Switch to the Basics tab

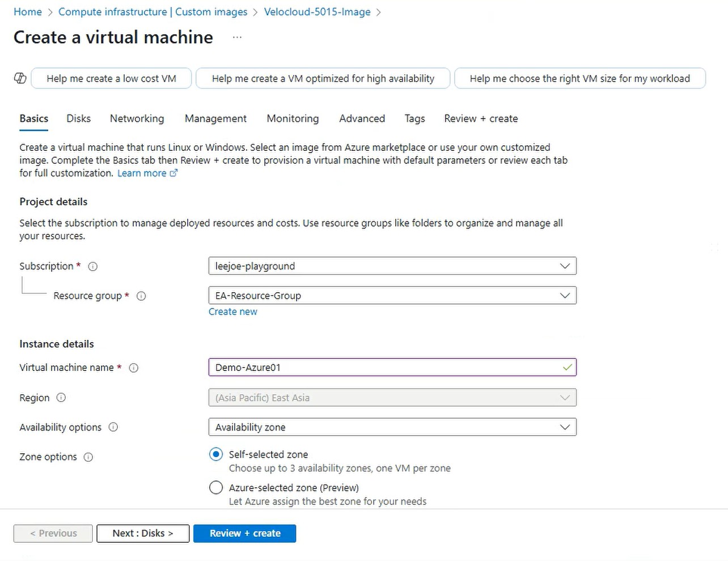coord(34,119)
